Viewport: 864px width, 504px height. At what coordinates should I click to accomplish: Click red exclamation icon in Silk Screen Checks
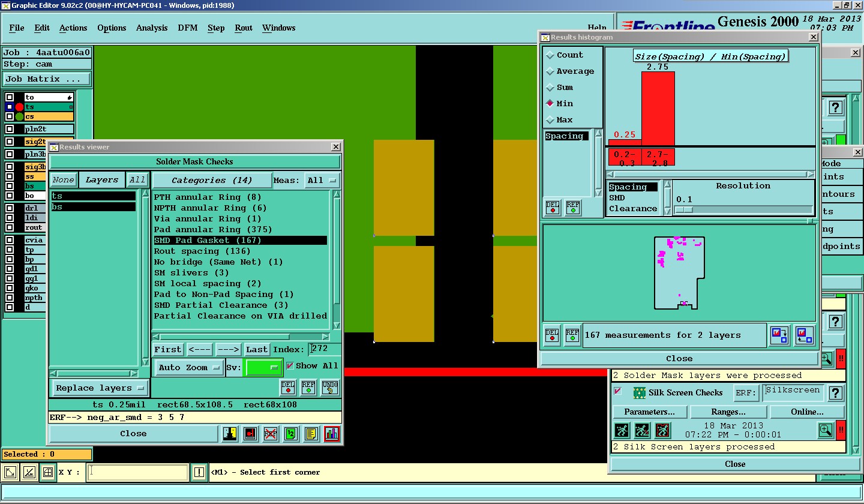pos(841,430)
